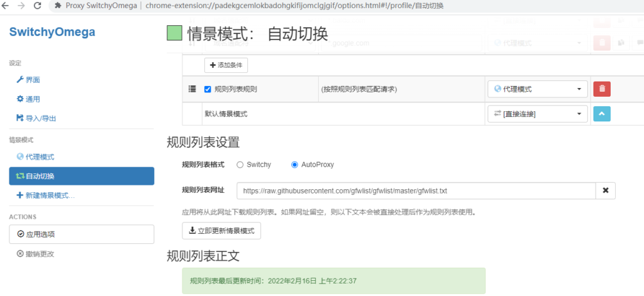
Task: Click the drag handle icon of 规则列表规则 row
Action: 192,89
